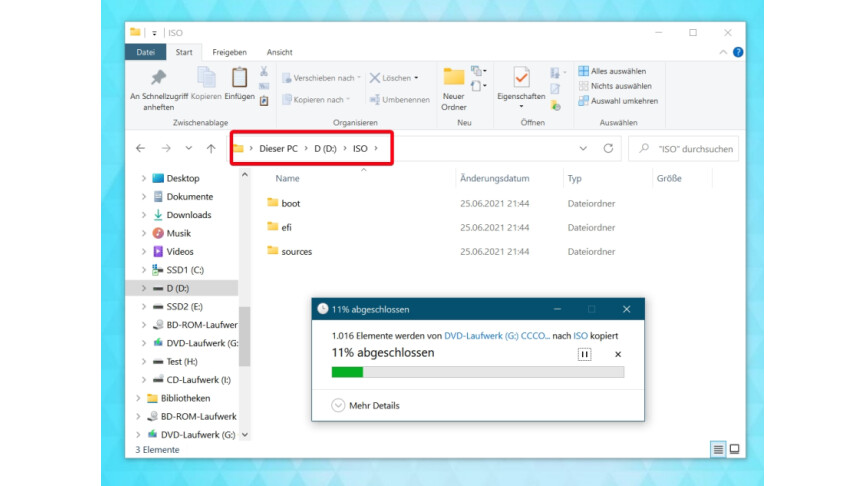Select Dokumente in navigation pane

(190, 197)
